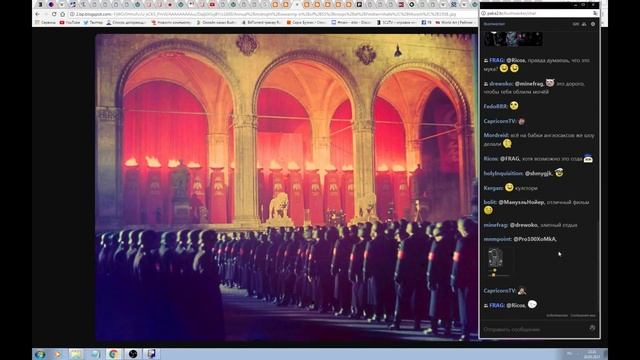Click username holyInquisition in chat
This screenshot has height=360, width=640.
503,173
